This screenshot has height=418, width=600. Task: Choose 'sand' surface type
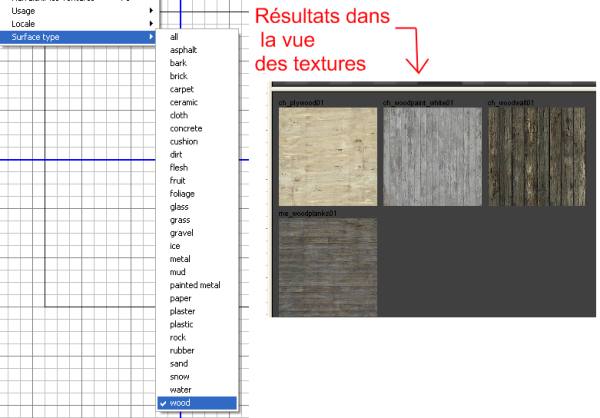point(197,363)
